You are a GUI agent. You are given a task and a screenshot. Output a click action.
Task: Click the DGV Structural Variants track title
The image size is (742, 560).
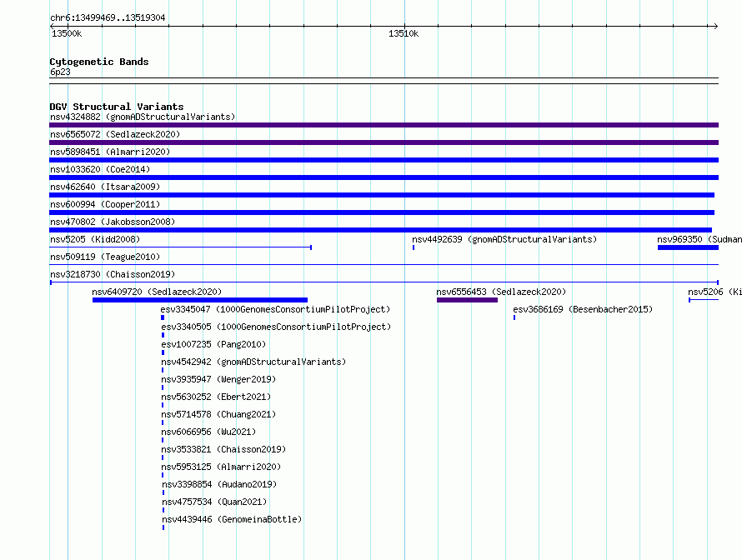tap(117, 107)
